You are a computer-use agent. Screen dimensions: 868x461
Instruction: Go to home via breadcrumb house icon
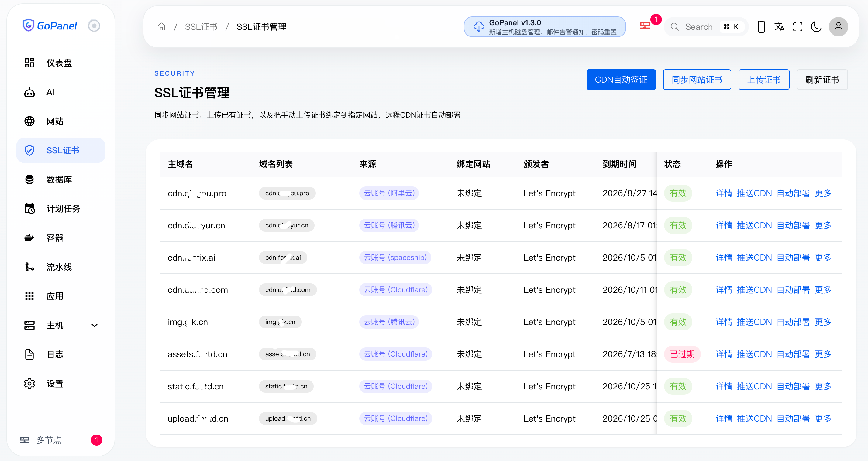[x=161, y=27]
